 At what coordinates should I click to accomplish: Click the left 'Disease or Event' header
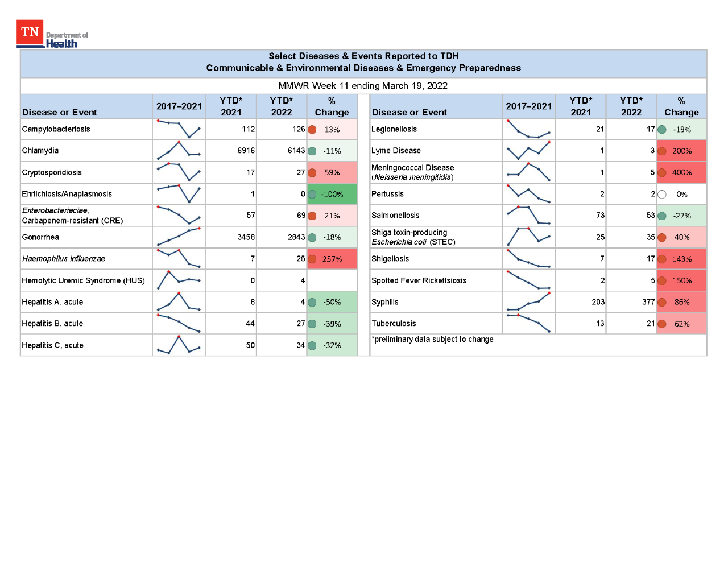pyautogui.click(x=59, y=113)
